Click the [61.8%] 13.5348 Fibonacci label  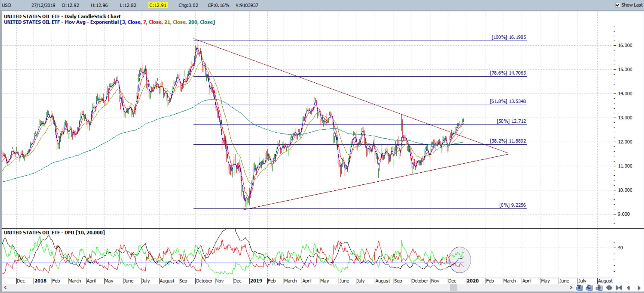click(508, 101)
